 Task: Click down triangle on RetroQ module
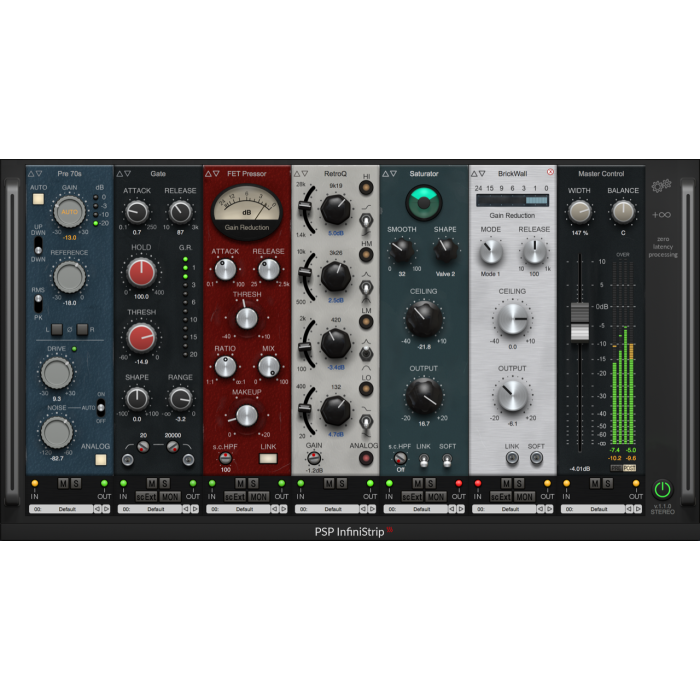point(305,174)
